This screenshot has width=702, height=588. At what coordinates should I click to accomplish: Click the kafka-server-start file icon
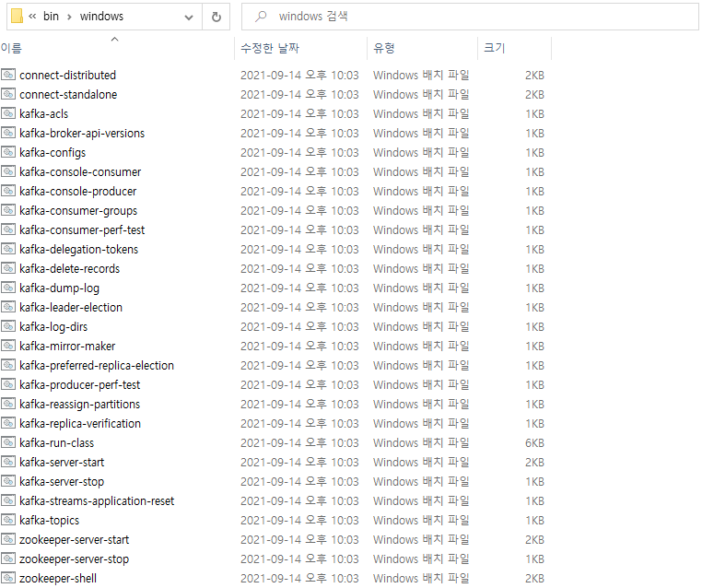8,461
